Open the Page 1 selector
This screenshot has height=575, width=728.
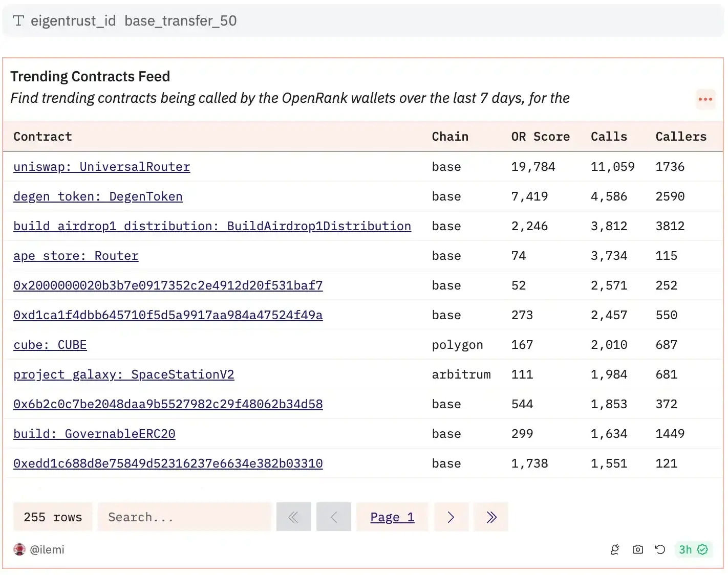pyautogui.click(x=392, y=517)
